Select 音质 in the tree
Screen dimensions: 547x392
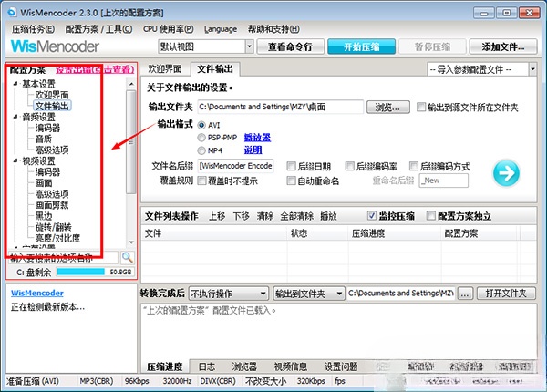[x=43, y=139]
